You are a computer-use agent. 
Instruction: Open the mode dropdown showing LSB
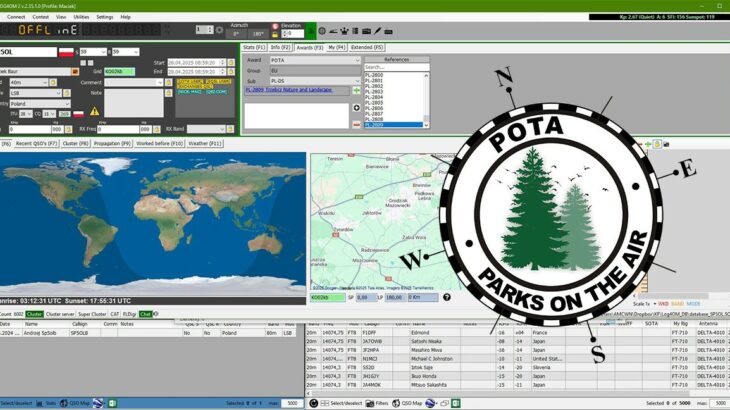point(35,93)
